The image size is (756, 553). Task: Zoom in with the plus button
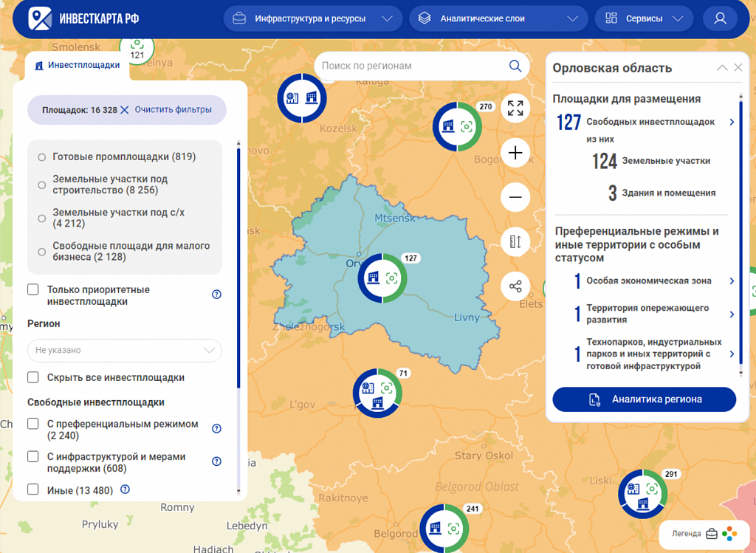[x=515, y=153]
